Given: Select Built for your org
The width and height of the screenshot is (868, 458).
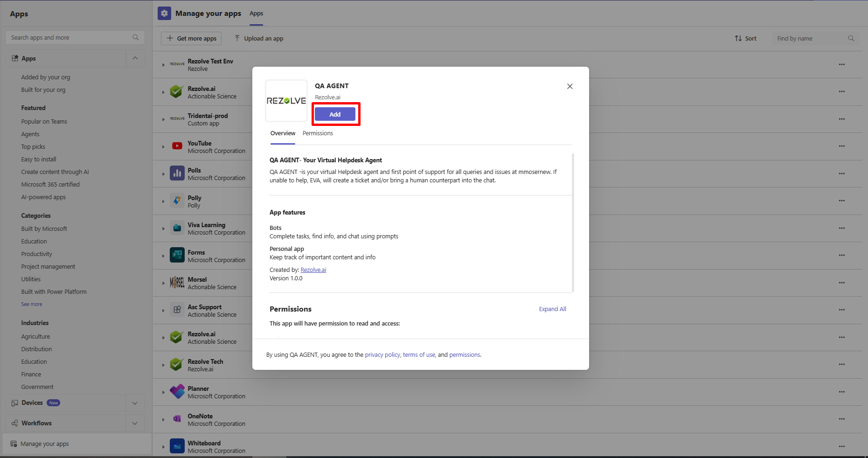Looking at the screenshot, I should coord(43,90).
